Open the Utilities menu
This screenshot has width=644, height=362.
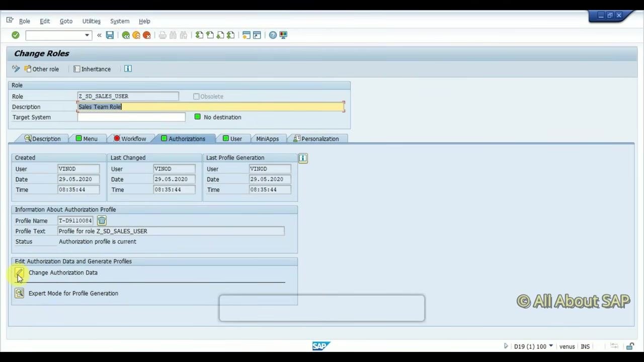92,21
